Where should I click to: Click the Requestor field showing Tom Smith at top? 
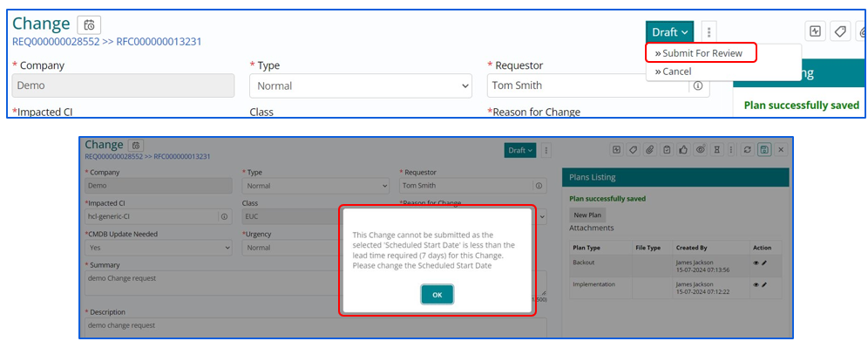(x=599, y=85)
